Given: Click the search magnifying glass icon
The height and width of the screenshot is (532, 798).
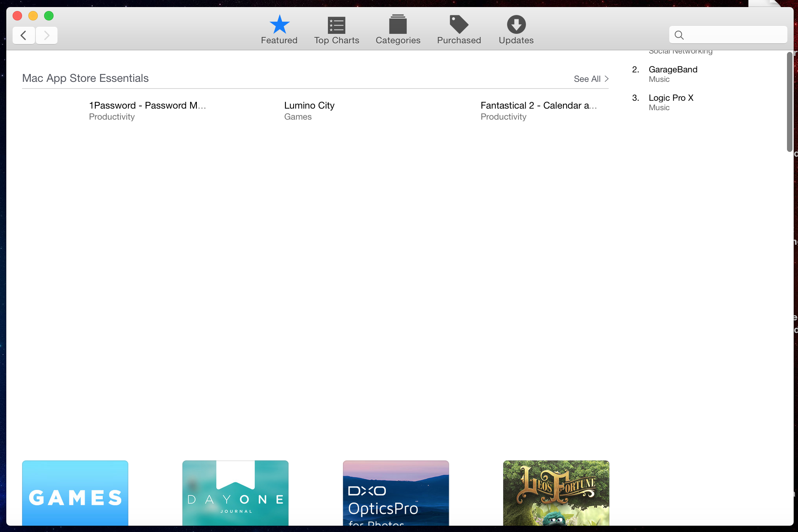Looking at the screenshot, I should tap(679, 35).
